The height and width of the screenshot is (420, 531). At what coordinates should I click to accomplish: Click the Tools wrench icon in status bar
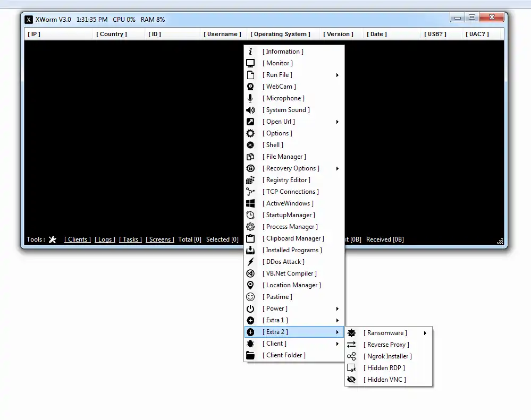[52, 239]
